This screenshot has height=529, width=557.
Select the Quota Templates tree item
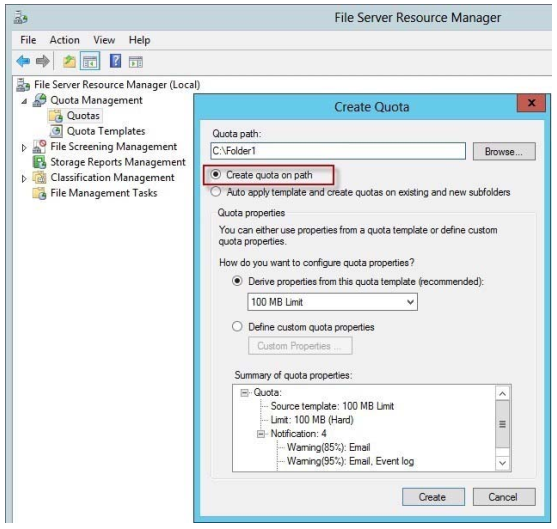[x=106, y=131]
